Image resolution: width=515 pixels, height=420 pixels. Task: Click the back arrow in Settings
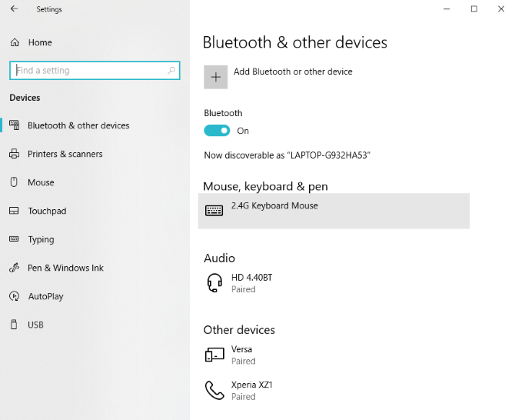[x=14, y=9]
